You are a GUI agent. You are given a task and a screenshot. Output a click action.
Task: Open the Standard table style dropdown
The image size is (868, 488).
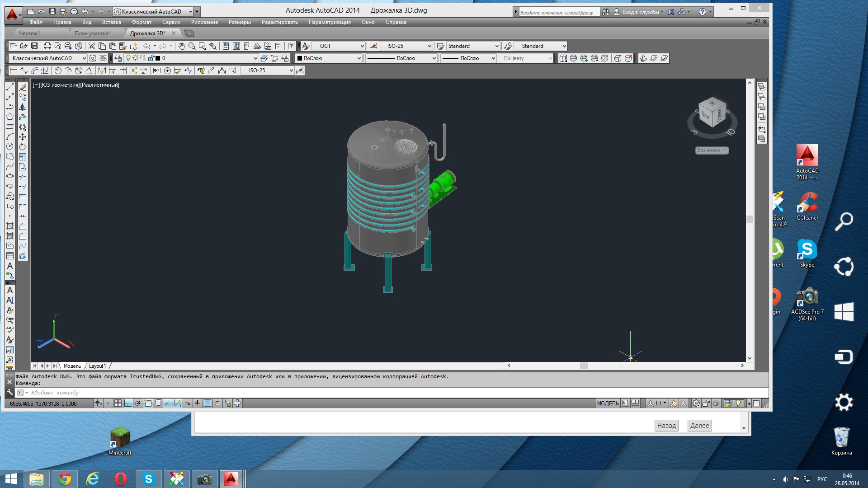(473, 46)
